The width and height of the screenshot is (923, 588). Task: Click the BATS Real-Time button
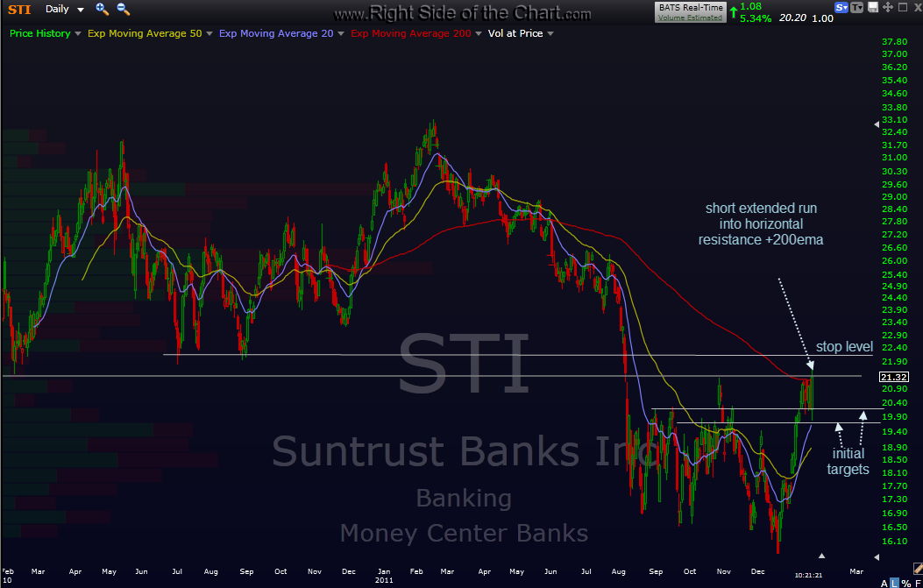point(691,7)
